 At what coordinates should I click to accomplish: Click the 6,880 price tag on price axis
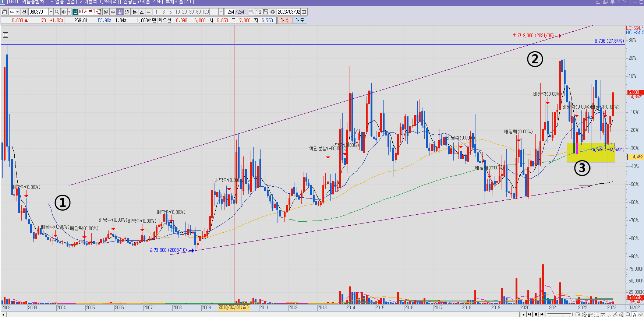coord(635,92)
